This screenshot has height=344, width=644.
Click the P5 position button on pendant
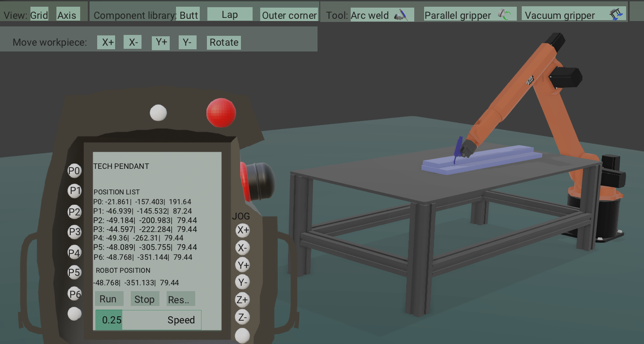pos(74,272)
